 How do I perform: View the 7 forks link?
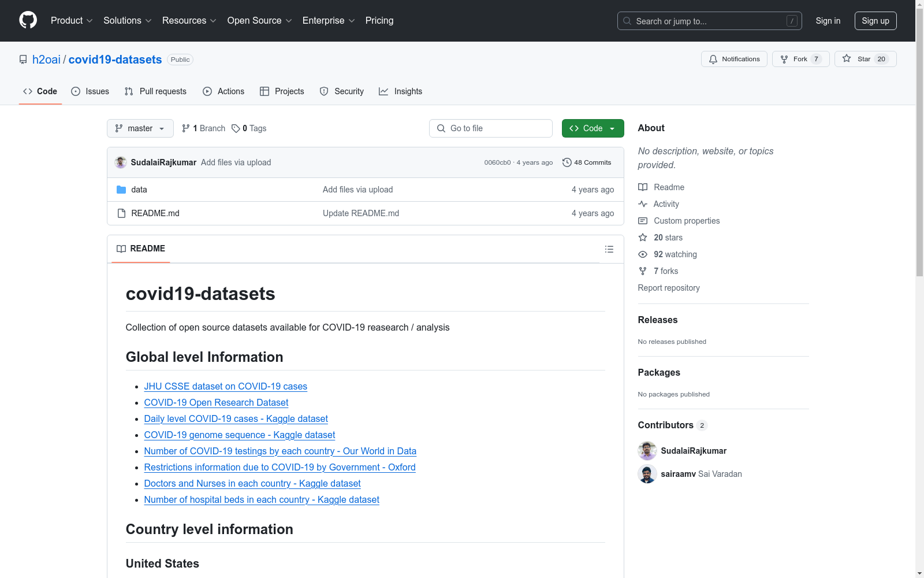point(658,271)
